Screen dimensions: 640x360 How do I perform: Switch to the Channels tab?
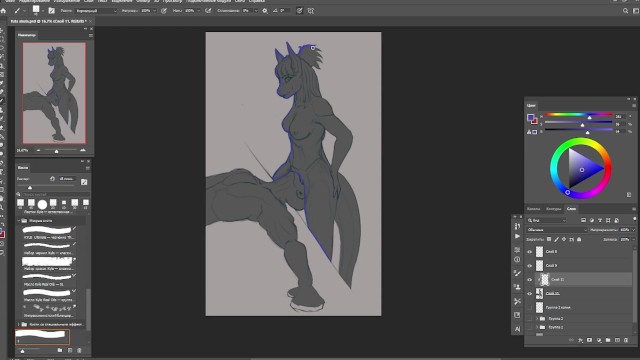(x=533, y=209)
